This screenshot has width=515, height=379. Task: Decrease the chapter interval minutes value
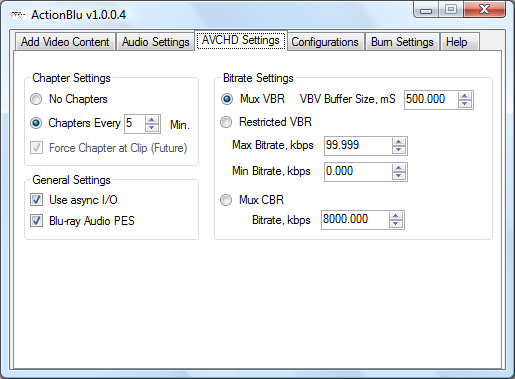coord(152,128)
